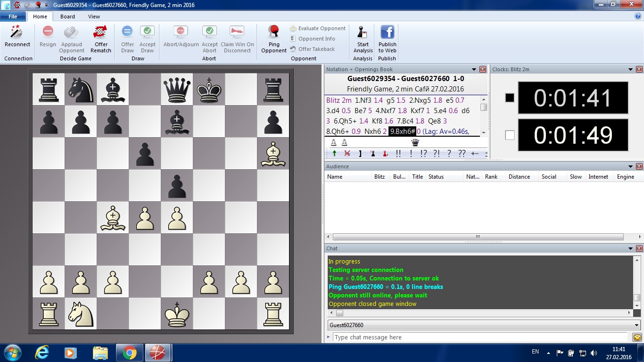Click the green up arrow in the notation toolbar
The height and width of the screenshot is (362, 644).
[334, 153]
